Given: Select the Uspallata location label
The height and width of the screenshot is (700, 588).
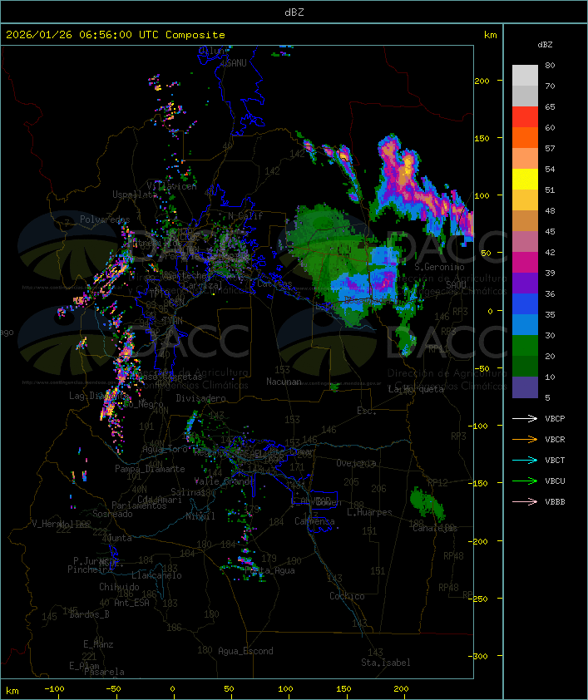Looking at the screenshot, I should point(134,195).
